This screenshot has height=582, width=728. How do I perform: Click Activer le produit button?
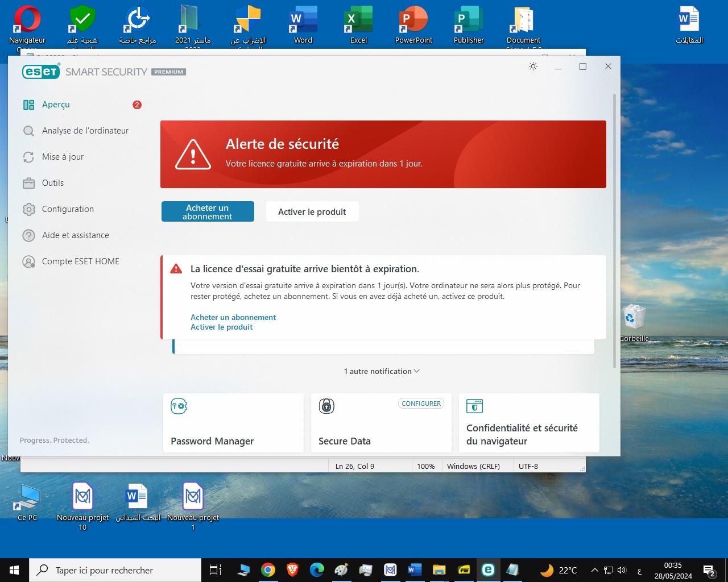[312, 211]
